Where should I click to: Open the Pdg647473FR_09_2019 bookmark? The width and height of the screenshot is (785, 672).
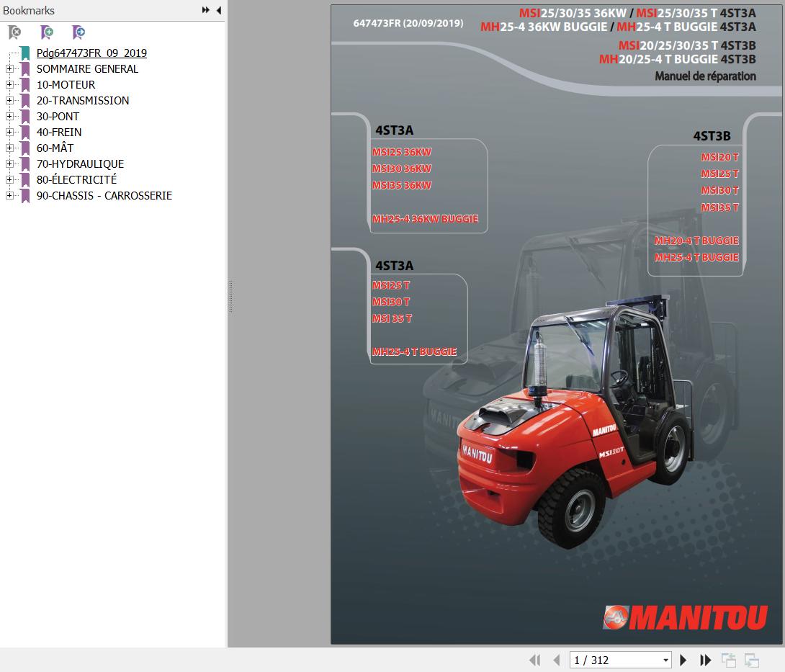[x=91, y=53]
